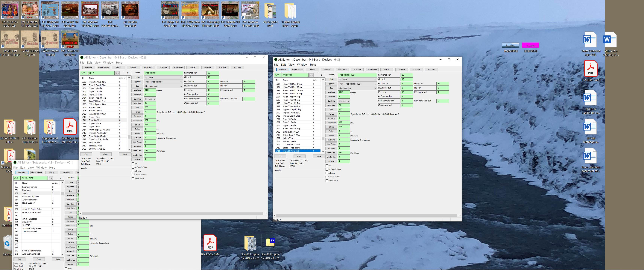
Task: Open MC Middle East Start shortcut
Action: [x=130, y=14]
